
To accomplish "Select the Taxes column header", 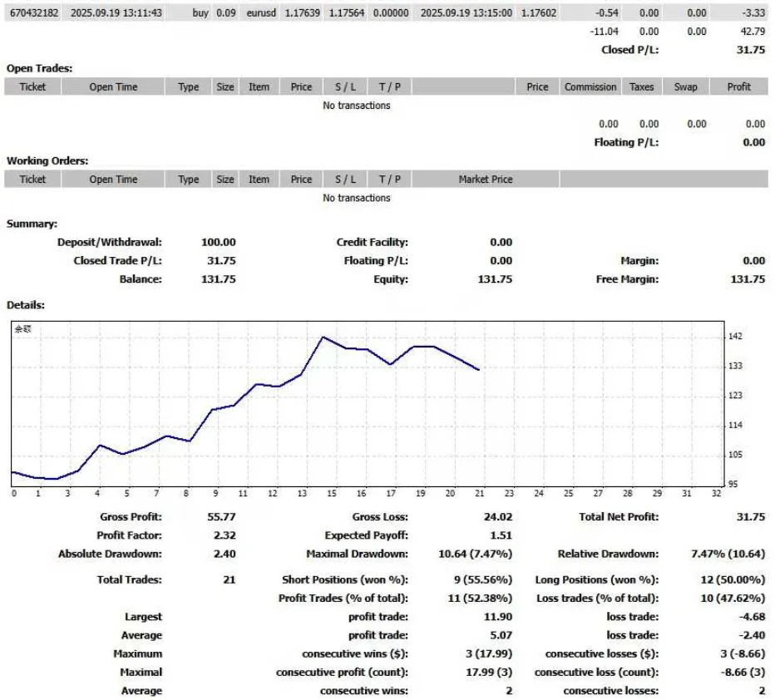I will click(641, 86).
